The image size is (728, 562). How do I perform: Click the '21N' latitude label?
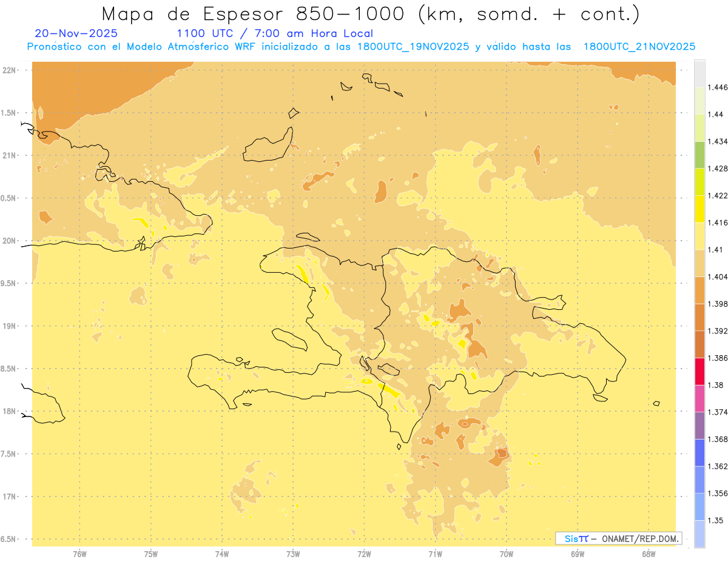pyautogui.click(x=8, y=155)
